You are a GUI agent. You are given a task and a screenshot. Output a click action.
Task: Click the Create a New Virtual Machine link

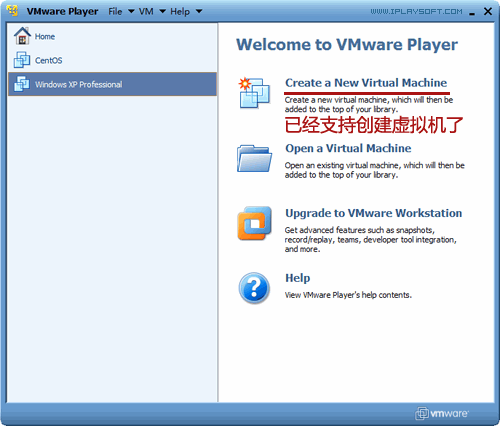tap(366, 83)
